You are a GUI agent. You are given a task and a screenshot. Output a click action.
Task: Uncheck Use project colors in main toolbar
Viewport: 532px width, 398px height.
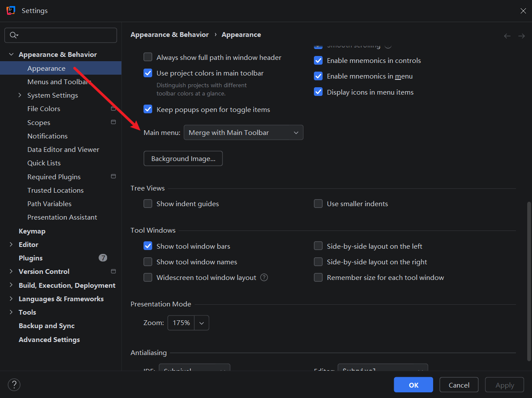point(148,73)
